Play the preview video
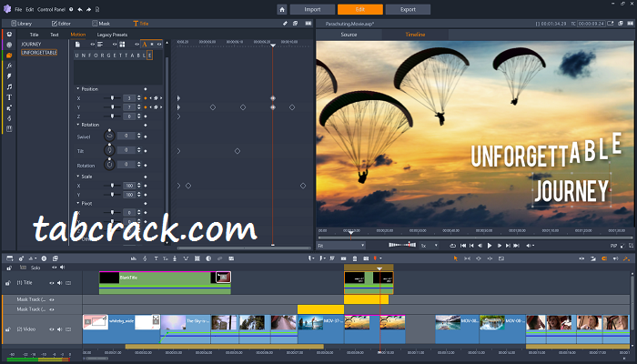The height and width of the screenshot is (364, 637). click(490, 246)
